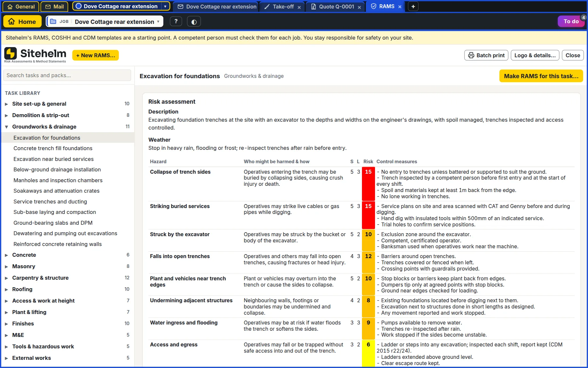Image resolution: width=588 pixels, height=368 pixels.
Task: Open the JOB Dove Cottage rear extension selector
Action: [105, 22]
